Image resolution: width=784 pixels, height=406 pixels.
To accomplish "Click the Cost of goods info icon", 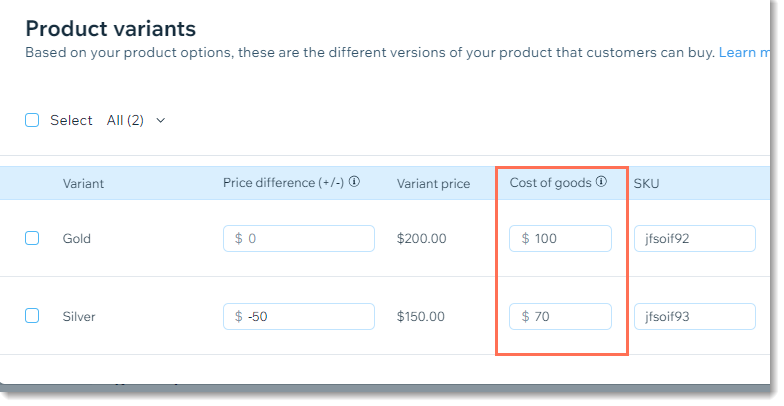I will [x=602, y=182].
